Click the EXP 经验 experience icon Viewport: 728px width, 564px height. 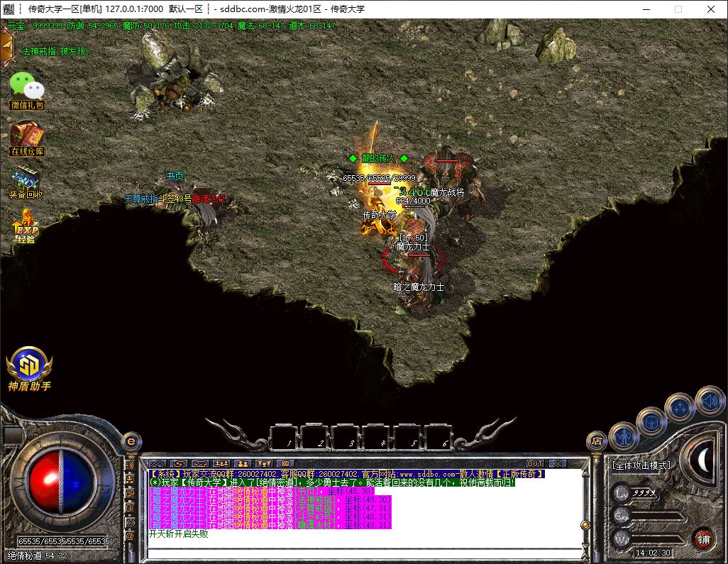pos(26,226)
